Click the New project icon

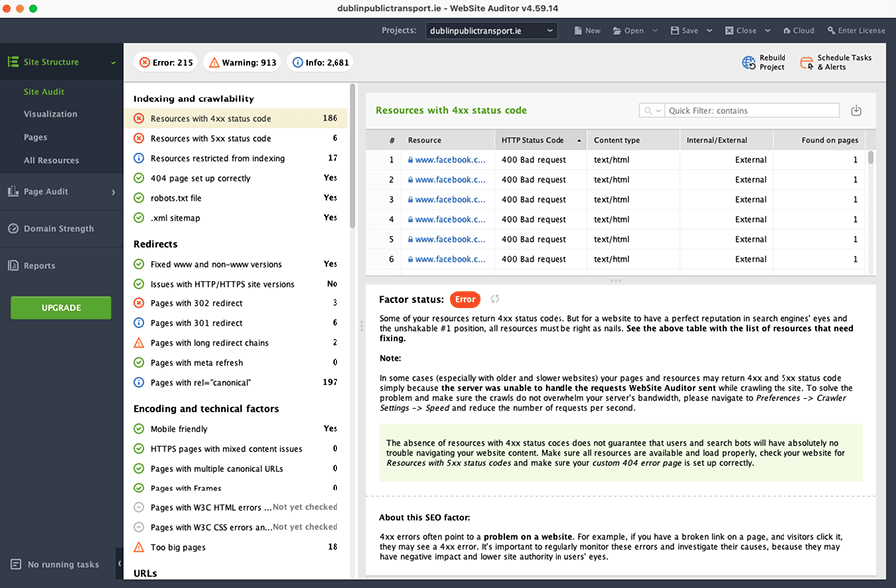coord(578,30)
